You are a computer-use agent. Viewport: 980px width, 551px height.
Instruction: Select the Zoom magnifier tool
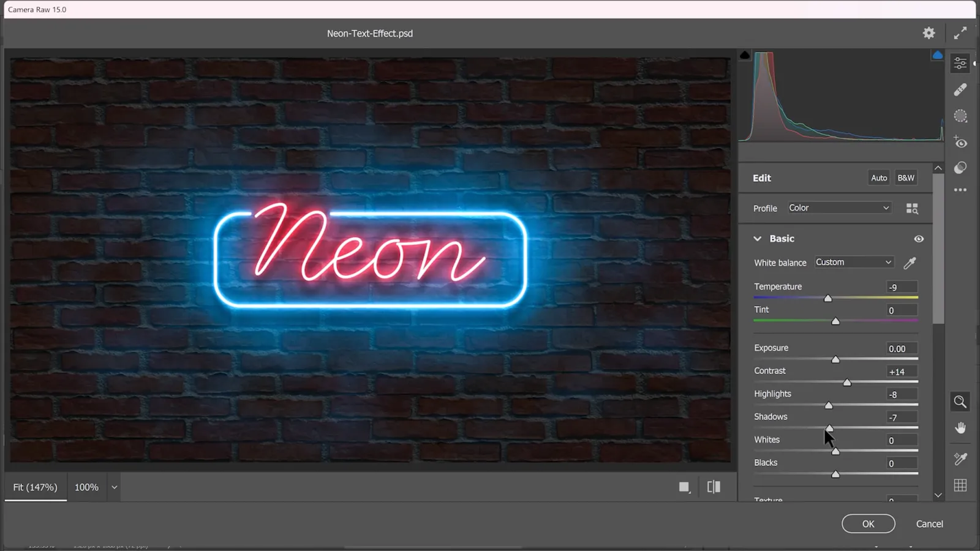960,402
